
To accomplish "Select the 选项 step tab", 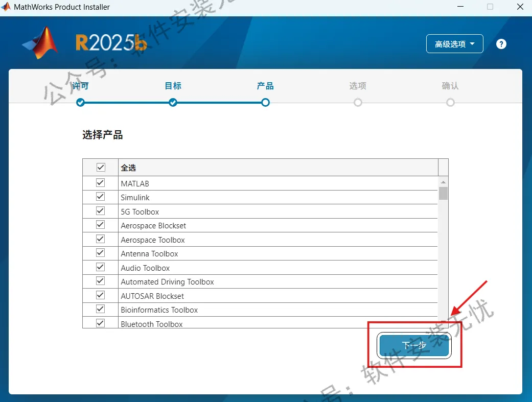I will (358, 86).
